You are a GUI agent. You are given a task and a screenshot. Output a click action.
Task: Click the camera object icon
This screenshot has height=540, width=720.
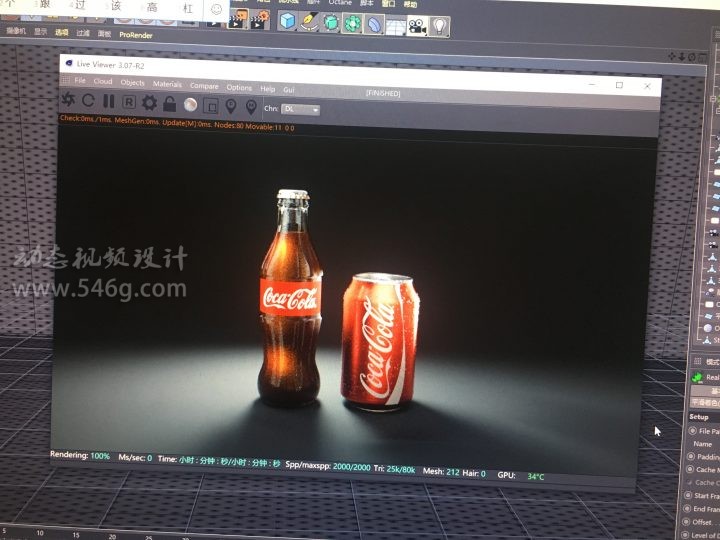coord(417,26)
